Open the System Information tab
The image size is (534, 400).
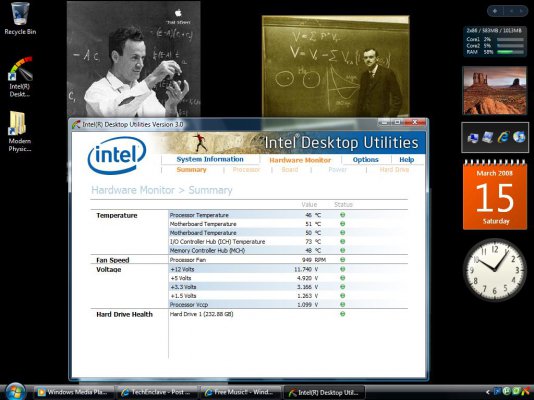click(210, 159)
